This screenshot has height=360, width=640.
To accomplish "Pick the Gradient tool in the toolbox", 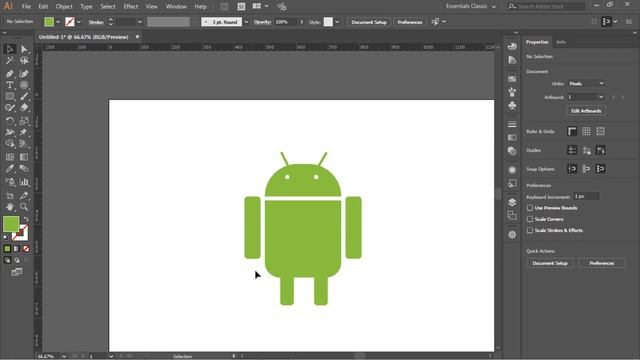I will (24, 157).
